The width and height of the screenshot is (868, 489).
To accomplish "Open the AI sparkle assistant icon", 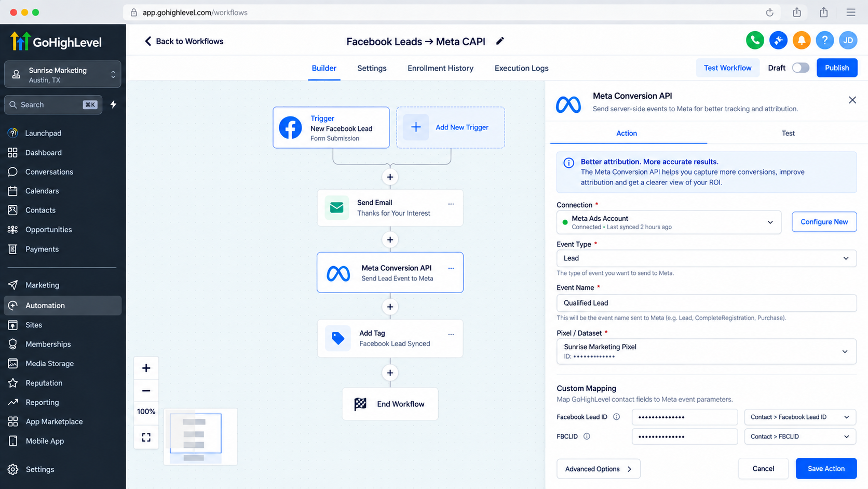I will tap(778, 40).
